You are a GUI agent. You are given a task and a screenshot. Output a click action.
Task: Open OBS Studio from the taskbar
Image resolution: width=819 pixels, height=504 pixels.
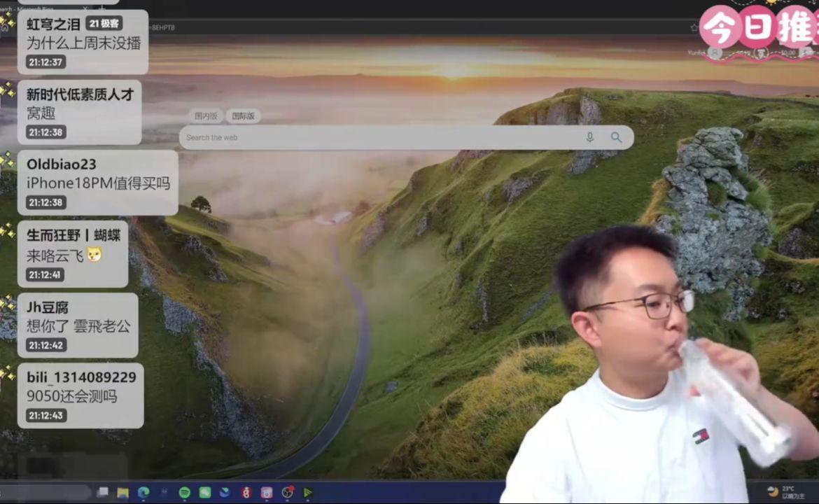pos(287,493)
